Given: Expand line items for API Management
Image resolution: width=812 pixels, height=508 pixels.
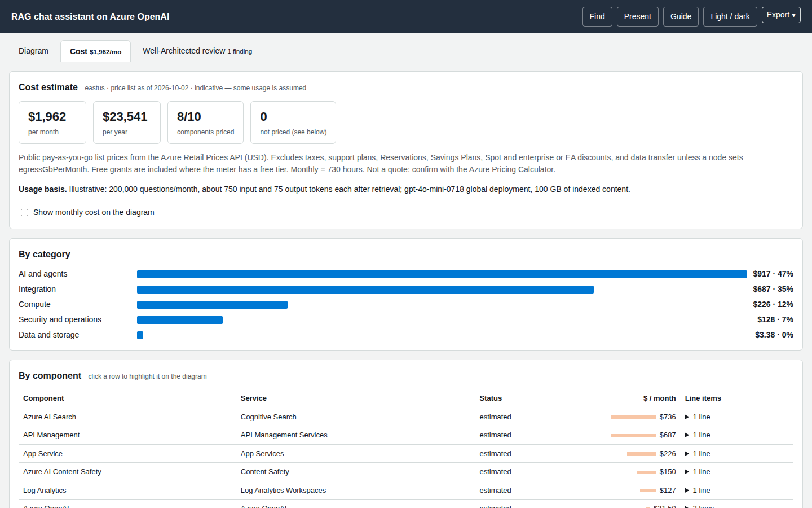Looking at the screenshot, I should (698, 435).
